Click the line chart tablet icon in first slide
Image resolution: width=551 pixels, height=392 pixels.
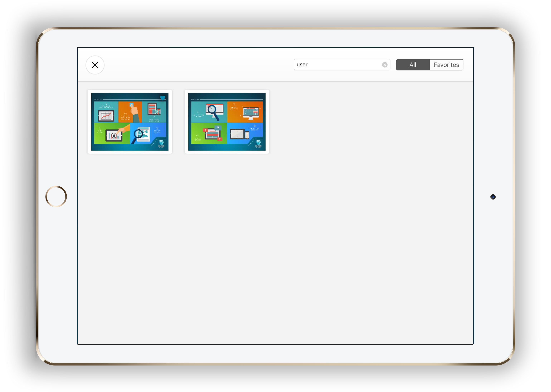106,116
